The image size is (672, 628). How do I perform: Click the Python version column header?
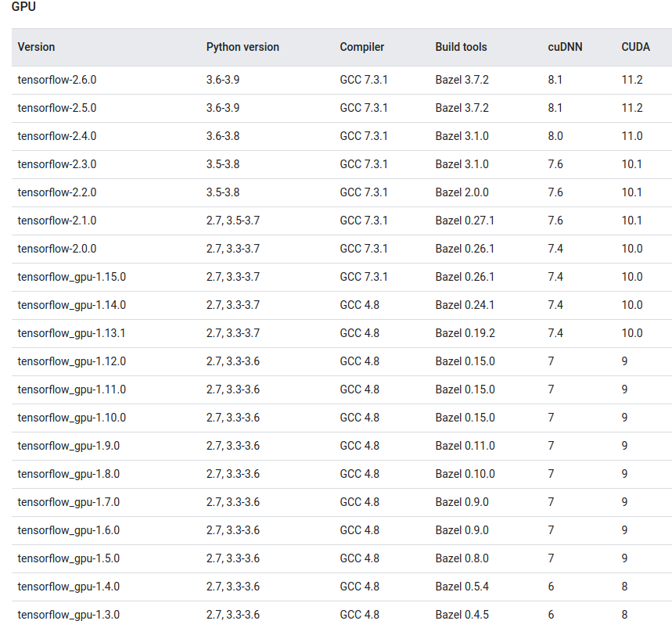click(243, 47)
